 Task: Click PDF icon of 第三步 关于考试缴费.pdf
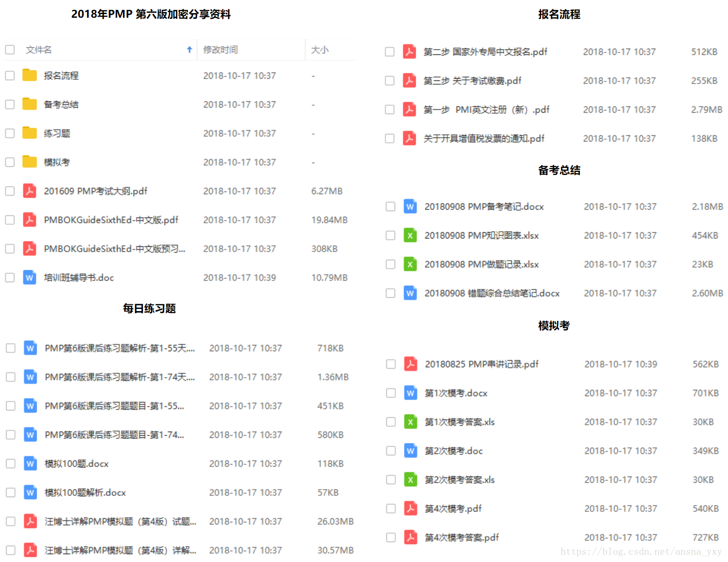(409, 80)
